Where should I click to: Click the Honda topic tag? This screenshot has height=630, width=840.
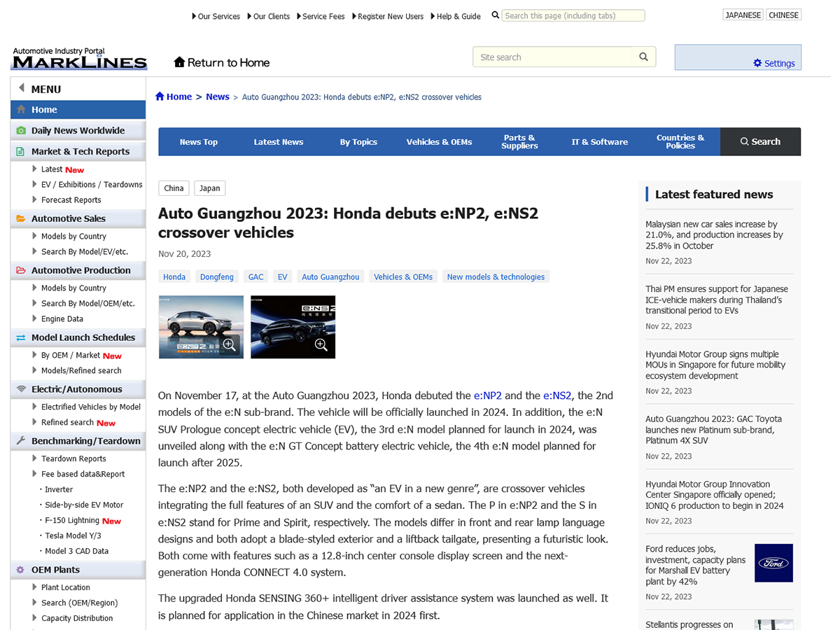pos(174,276)
